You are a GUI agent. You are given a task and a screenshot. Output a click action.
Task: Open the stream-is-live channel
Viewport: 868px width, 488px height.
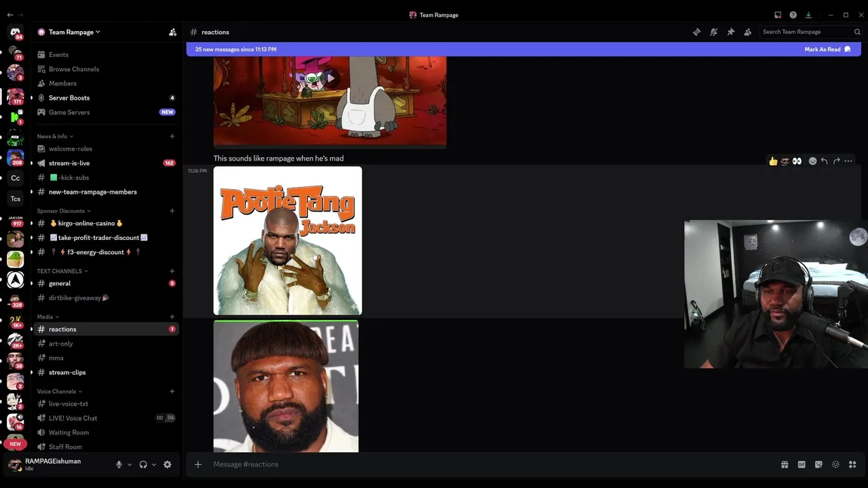[105, 163]
